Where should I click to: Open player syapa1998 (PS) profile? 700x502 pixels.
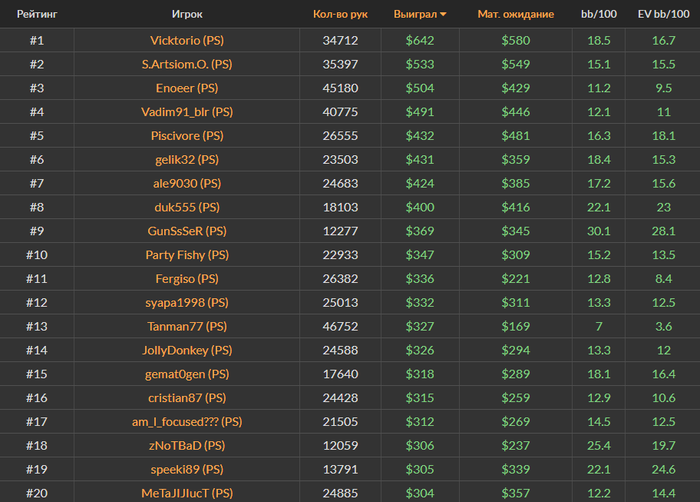187,303
